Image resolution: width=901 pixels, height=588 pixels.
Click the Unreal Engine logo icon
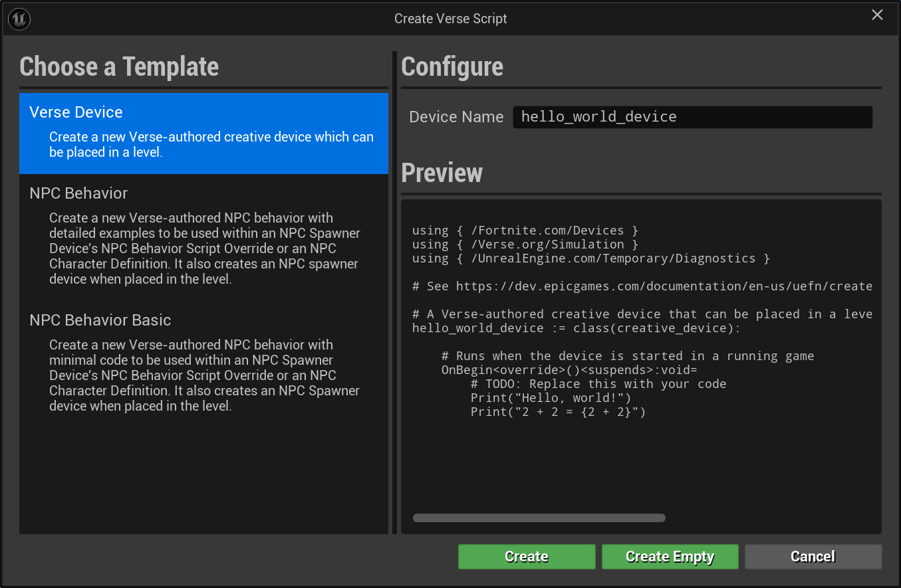pos(19,19)
